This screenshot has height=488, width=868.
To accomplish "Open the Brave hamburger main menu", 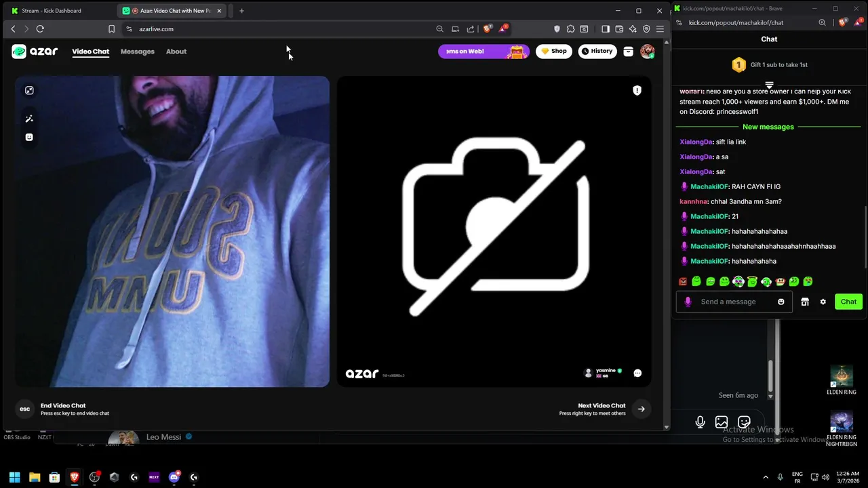I will pyautogui.click(x=660, y=29).
